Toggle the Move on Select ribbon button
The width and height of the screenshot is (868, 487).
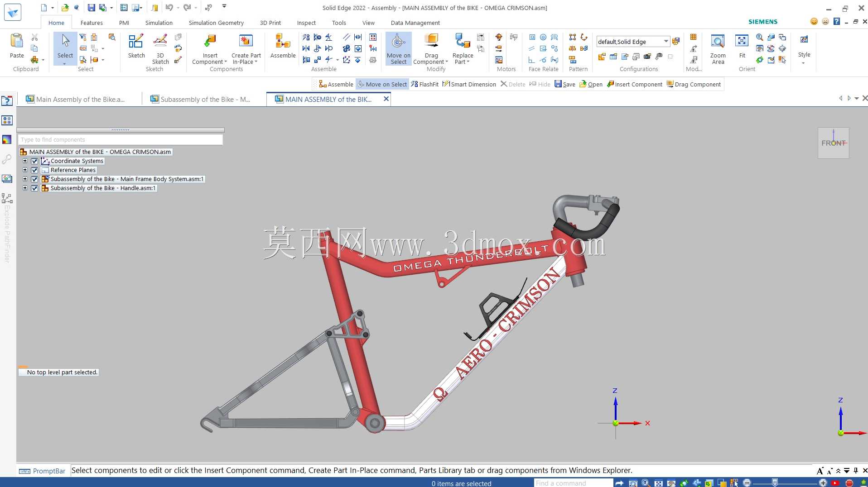pos(399,49)
